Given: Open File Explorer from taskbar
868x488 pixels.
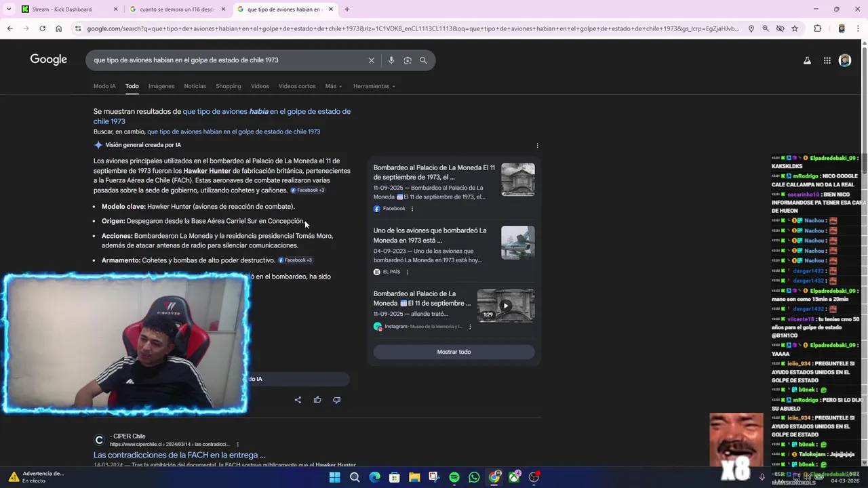Looking at the screenshot, I should [x=414, y=477].
